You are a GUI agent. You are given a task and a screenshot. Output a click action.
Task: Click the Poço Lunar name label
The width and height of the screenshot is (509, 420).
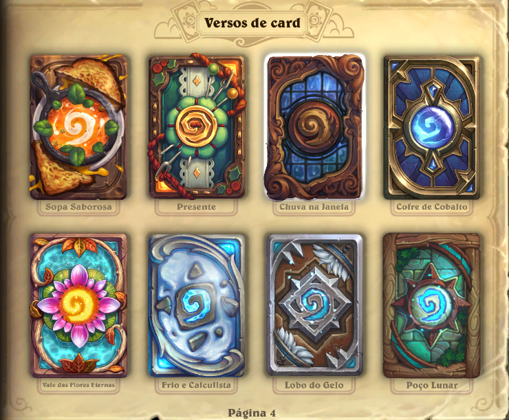(x=432, y=386)
